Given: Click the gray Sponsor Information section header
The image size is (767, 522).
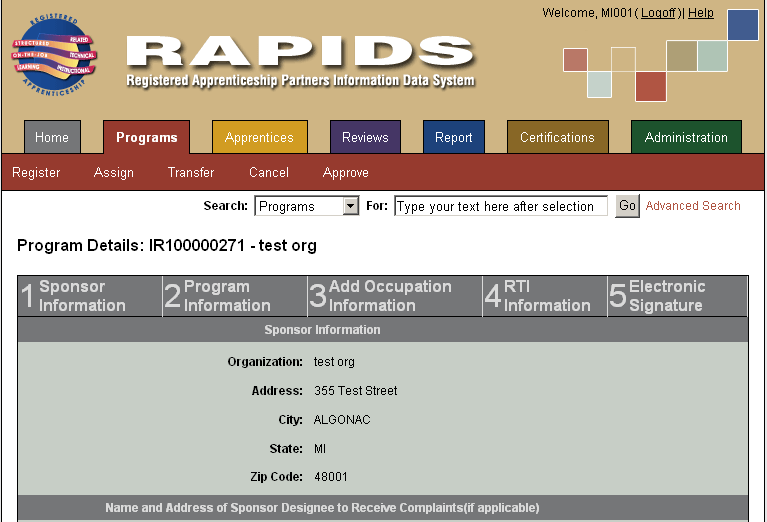Looking at the screenshot, I should tap(383, 330).
